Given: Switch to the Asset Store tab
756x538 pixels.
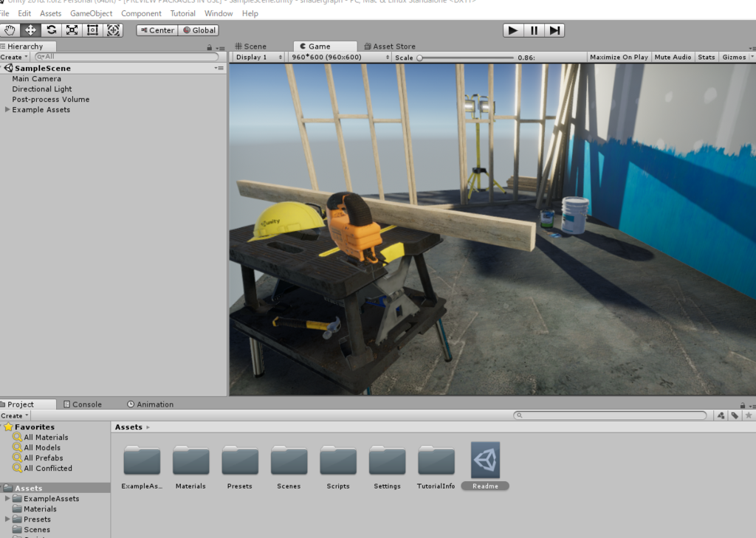Looking at the screenshot, I should pos(390,46).
